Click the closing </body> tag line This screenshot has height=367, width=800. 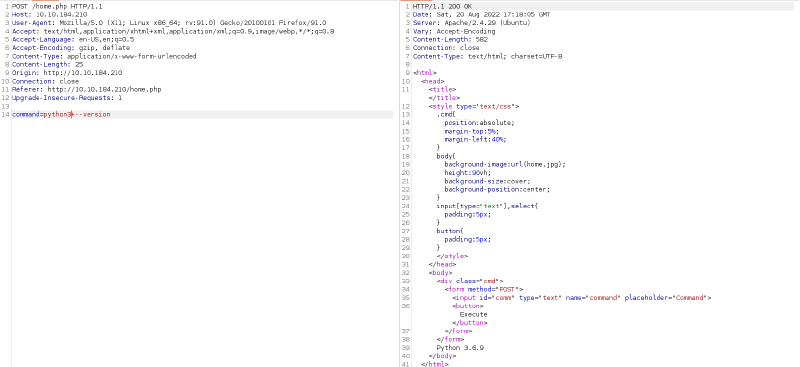442,356
